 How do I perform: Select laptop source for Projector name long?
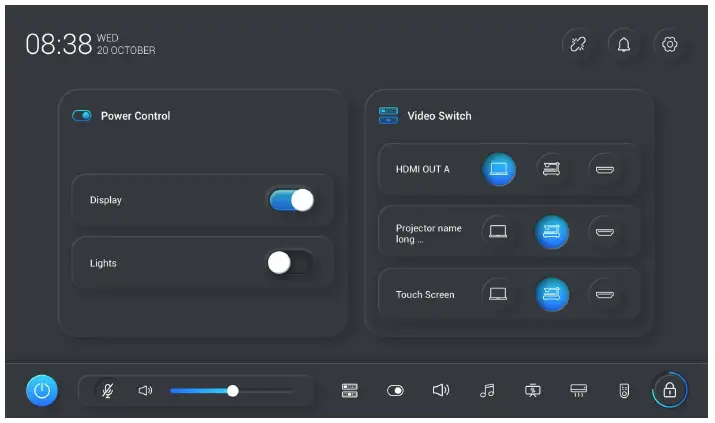point(498,232)
